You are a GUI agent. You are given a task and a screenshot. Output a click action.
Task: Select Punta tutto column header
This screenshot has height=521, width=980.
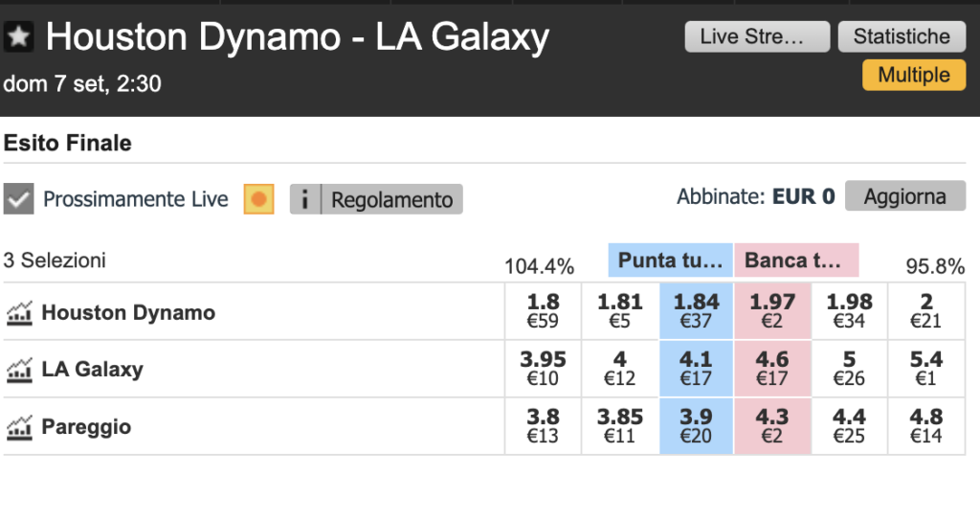(670, 260)
